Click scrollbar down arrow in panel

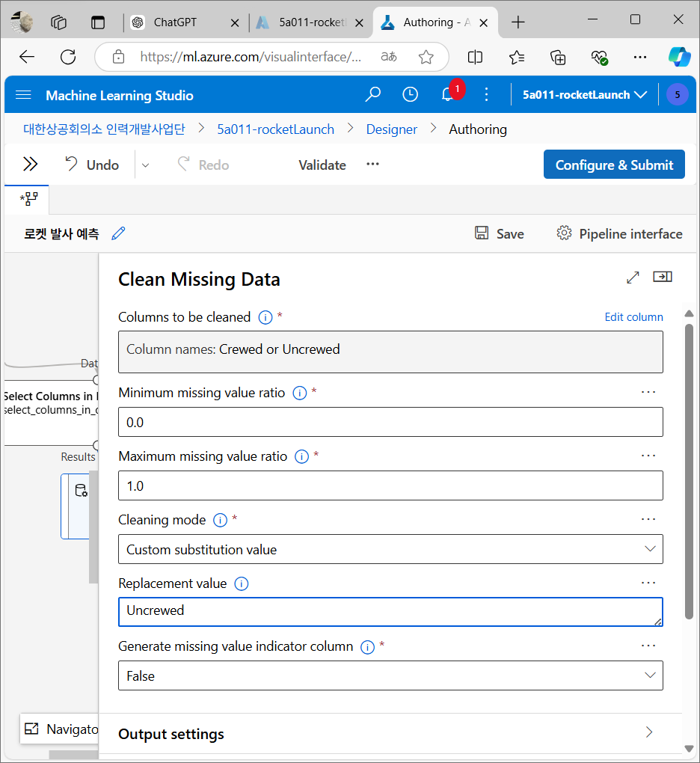688,748
